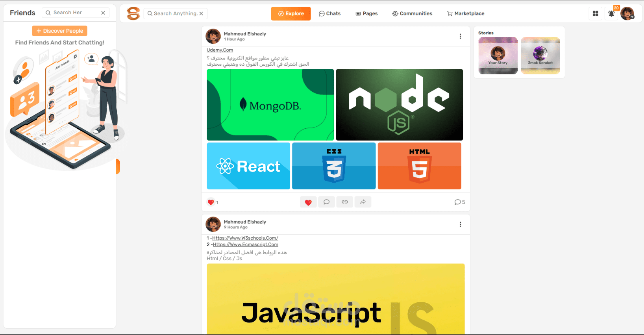The width and height of the screenshot is (644, 335).
Task: Open the JavaScript yellow image
Action: (336, 299)
